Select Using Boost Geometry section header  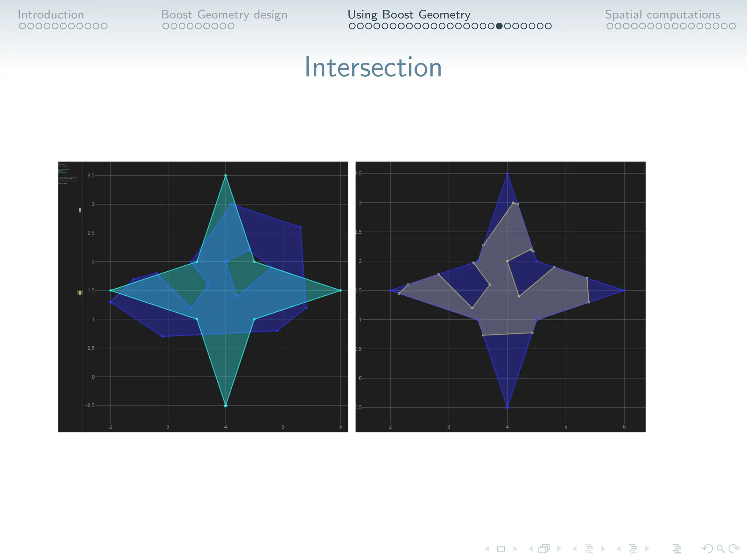point(409,15)
